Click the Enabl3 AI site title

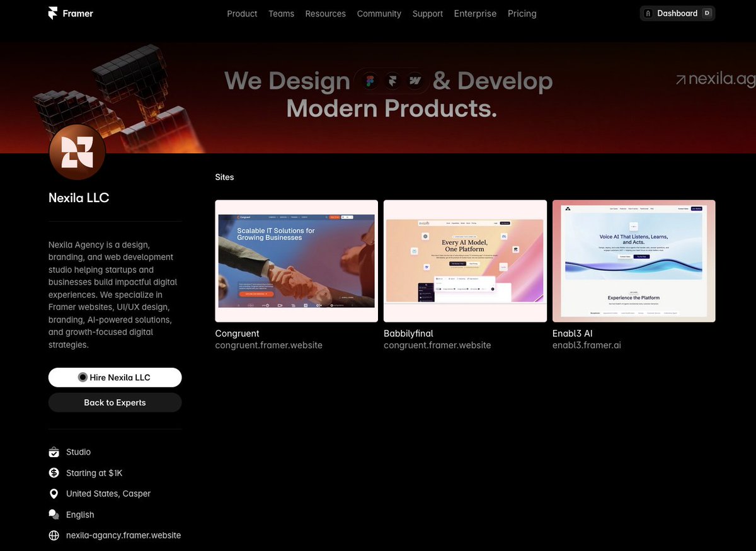[573, 333]
